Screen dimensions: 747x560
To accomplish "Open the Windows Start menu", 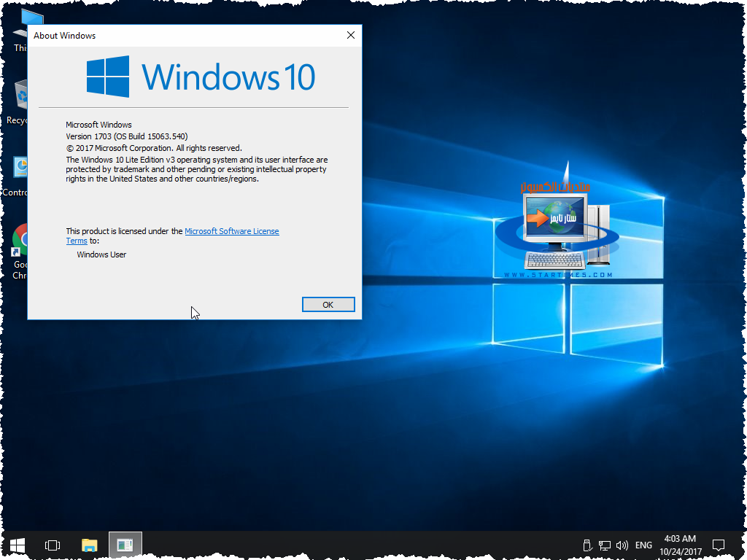I will (x=18, y=545).
